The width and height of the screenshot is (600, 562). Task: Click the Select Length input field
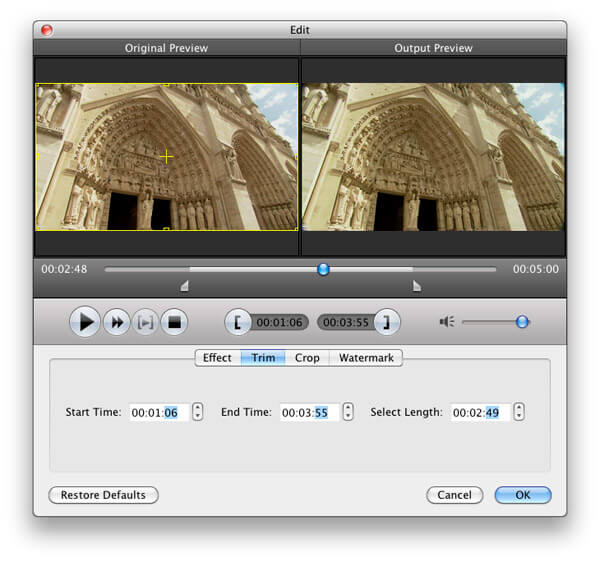click(481, 412)
